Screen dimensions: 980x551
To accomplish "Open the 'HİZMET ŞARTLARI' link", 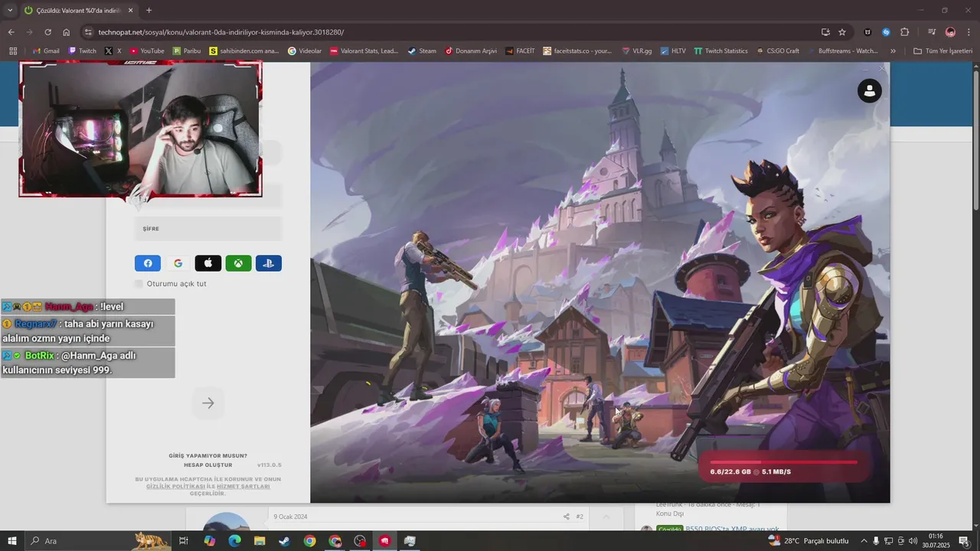I will point(243,487).
